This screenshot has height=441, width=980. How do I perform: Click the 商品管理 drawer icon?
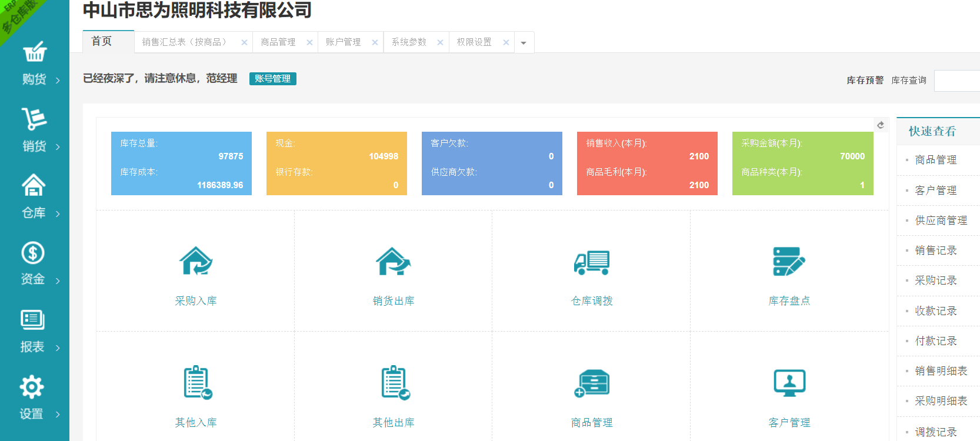click(x=592, y=383)
